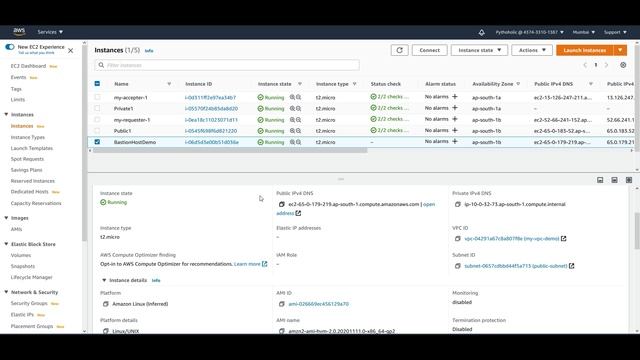This screenshot has width=640, height=360.
Task: Add alarm for my-accepter-1 instance
Action: (x=455, y=97)
